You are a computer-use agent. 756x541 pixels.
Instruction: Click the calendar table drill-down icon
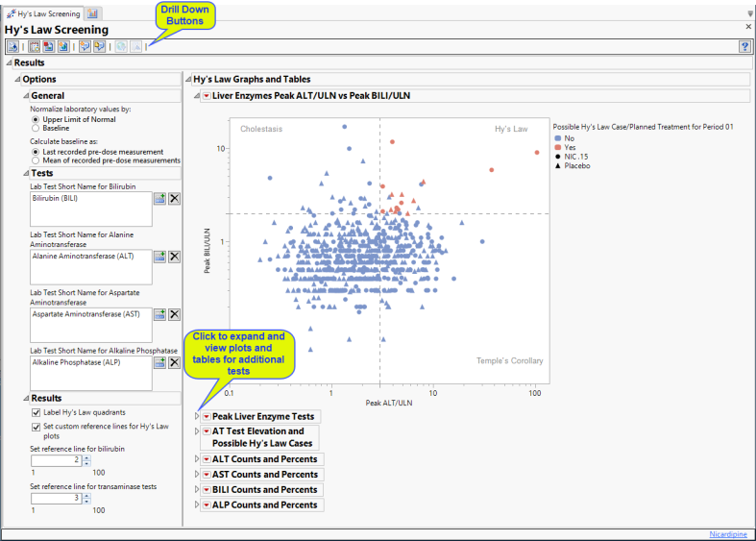(x=35, y=47)
